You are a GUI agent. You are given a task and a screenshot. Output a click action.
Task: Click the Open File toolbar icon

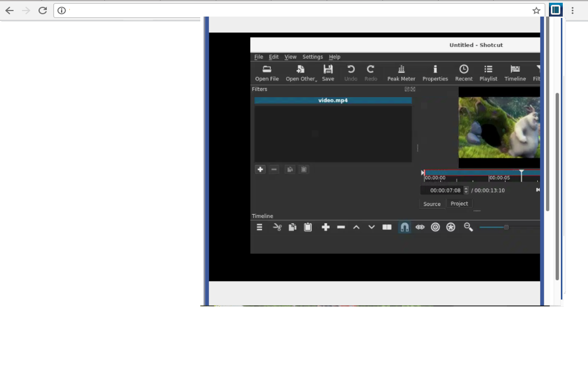[267, 73]
